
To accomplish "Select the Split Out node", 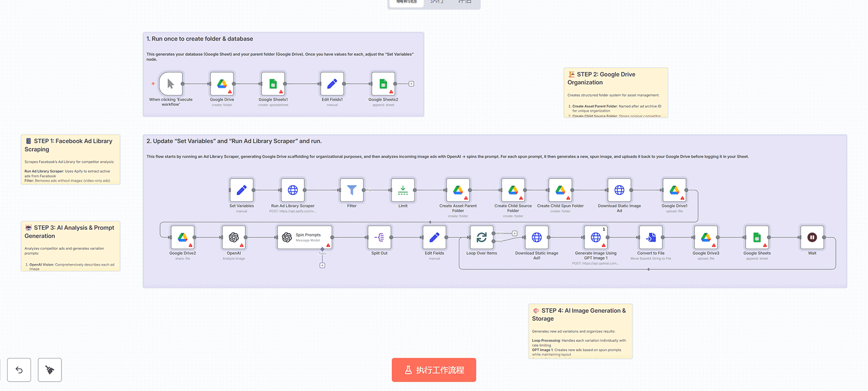I will click(379, 237).
